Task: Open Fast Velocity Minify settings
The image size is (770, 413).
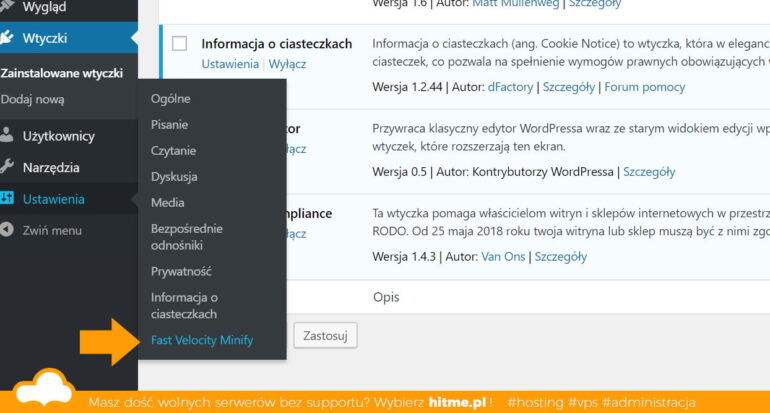Action: tap(202, 340)
